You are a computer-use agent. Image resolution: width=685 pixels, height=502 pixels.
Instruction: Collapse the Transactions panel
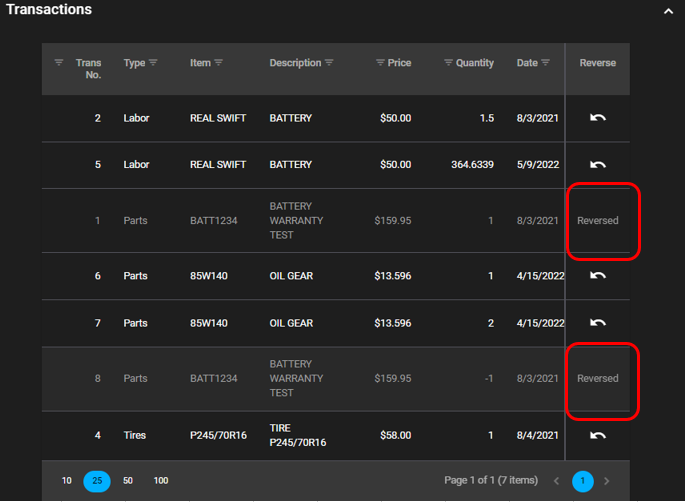click(x=668, y=11)
